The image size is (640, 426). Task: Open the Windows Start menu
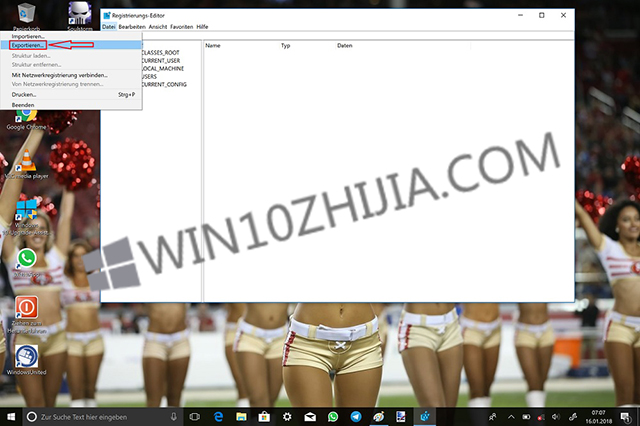tap(11, 417)
